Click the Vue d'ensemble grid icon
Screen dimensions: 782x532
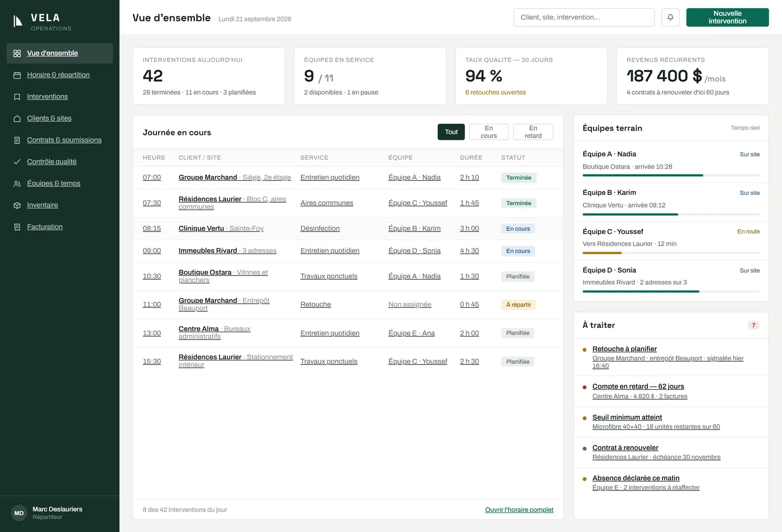click(17, 53)
